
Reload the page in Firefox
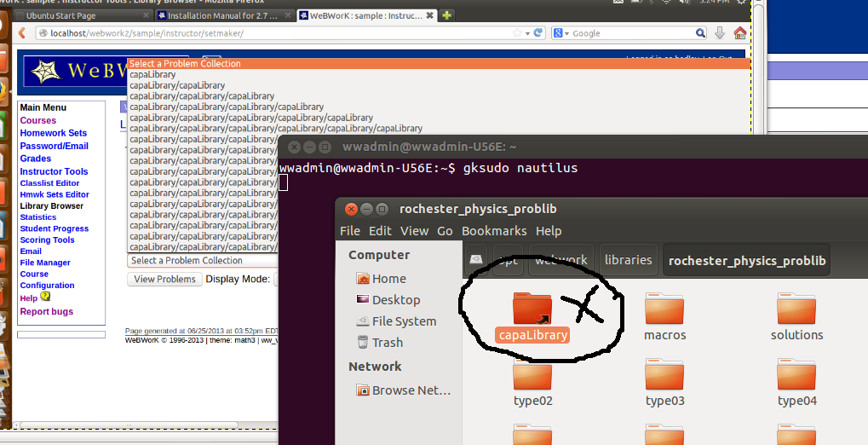pos(538,33)
